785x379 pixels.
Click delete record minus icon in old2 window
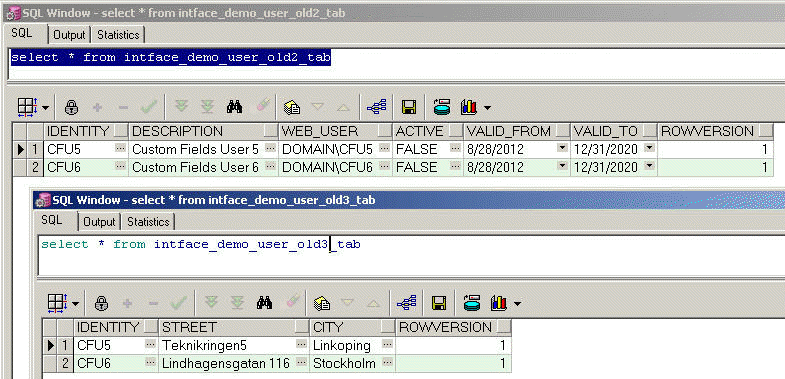point(123,107)
